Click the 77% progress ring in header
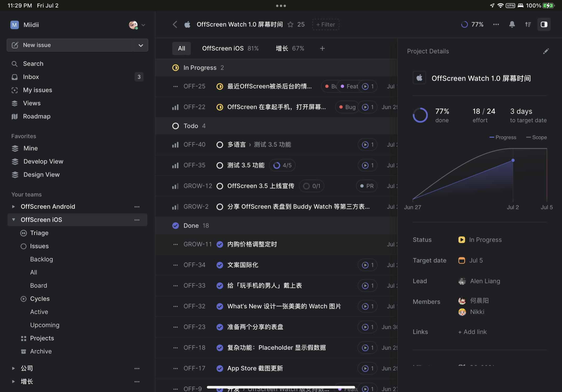This screenshot has width=562, height=392. (x=464, y=24)
